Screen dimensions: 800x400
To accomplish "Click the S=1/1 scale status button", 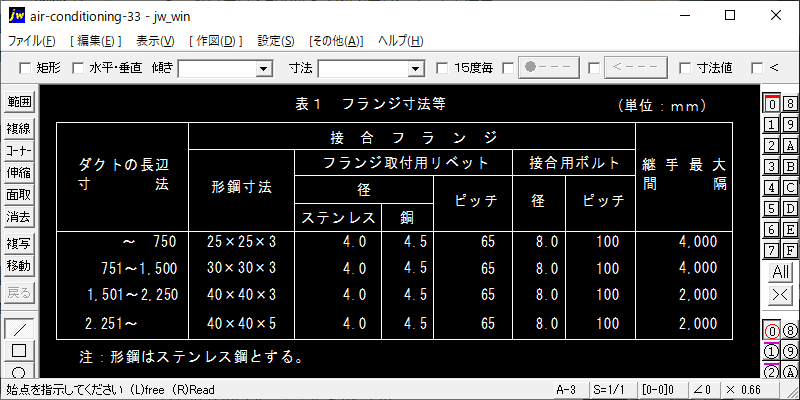I will (614, 390).
